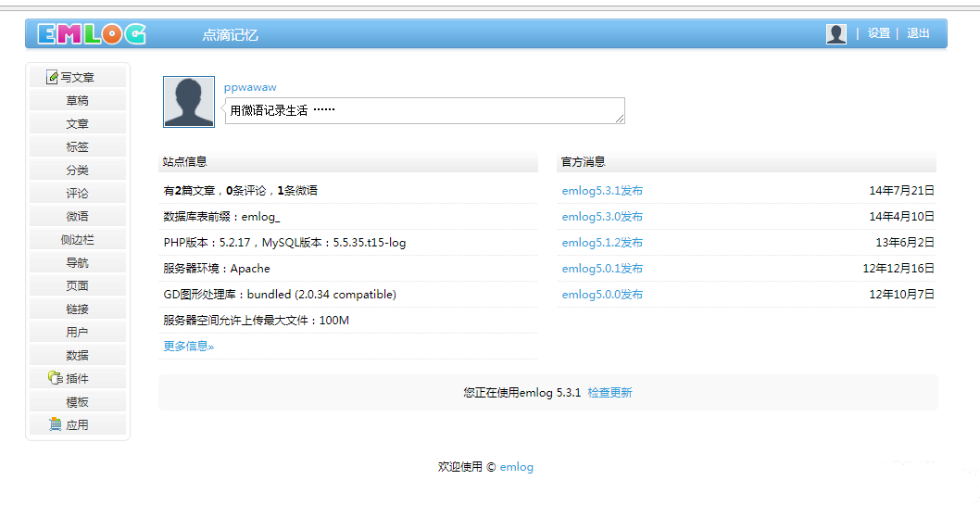The image size is (980, 505).
Task: Click 退出 to log out
Action: coord(918,33)
